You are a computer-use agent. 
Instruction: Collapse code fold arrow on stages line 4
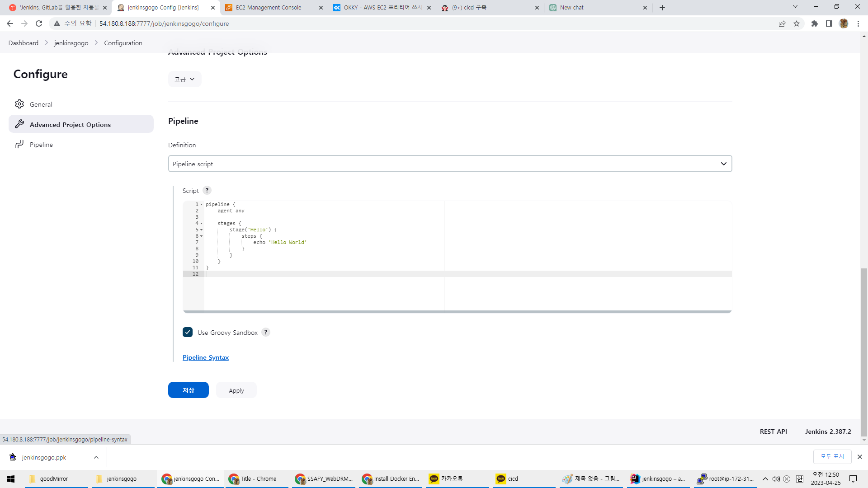click(202, 224)
